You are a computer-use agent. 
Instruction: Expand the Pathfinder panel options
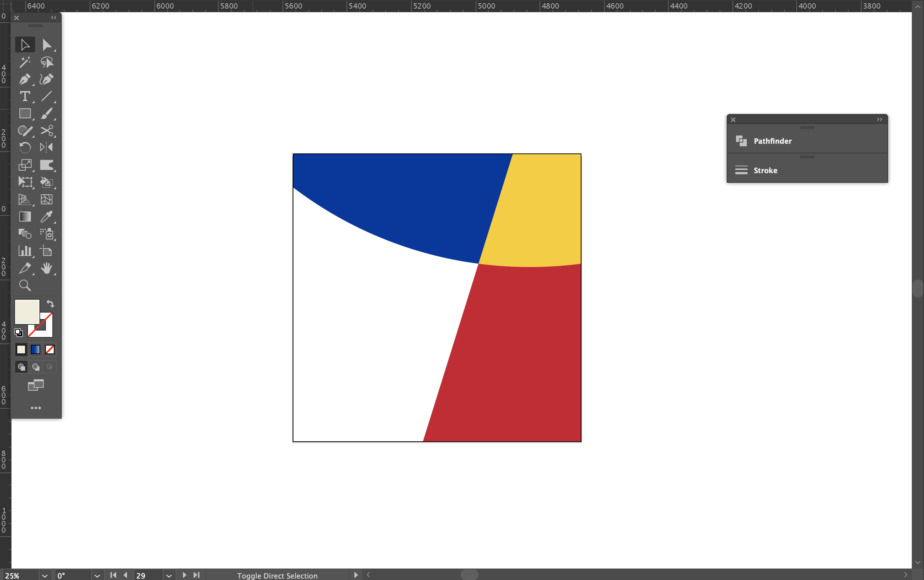point(879,119)
